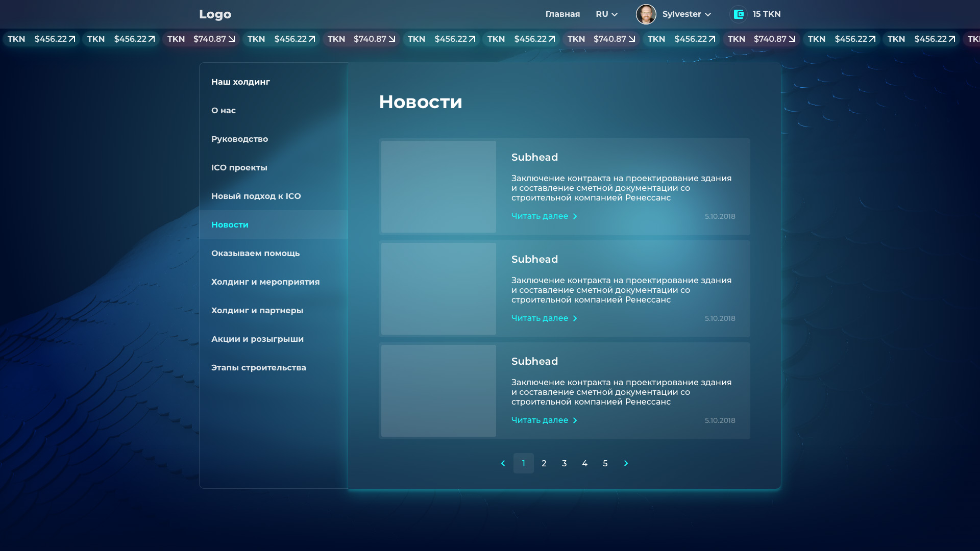Image resolution: width=980 pixels, height=551 pixels.
Task: Click the Logo in the header
Action: pos(215,14)
